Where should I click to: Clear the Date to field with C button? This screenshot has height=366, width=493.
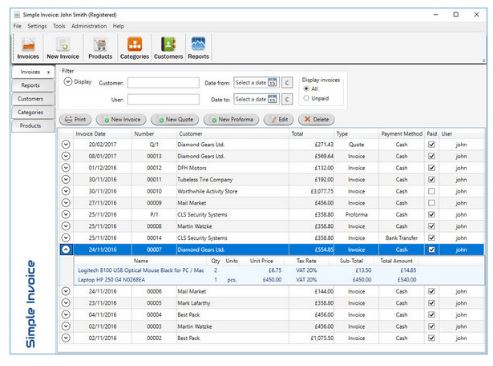coord(287,99)
